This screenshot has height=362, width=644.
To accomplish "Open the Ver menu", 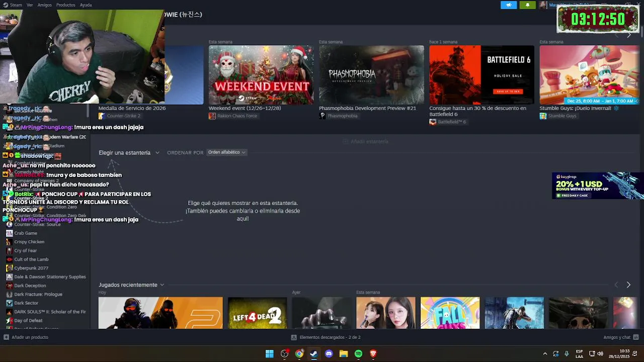I will (30, 5).
